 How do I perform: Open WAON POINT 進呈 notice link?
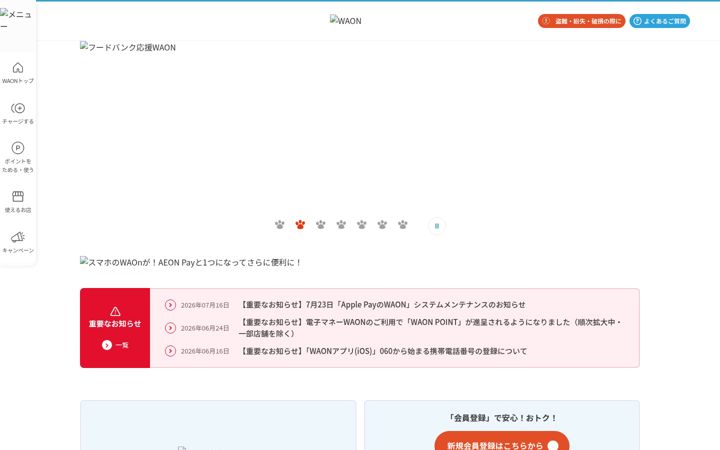pos(430,328)
